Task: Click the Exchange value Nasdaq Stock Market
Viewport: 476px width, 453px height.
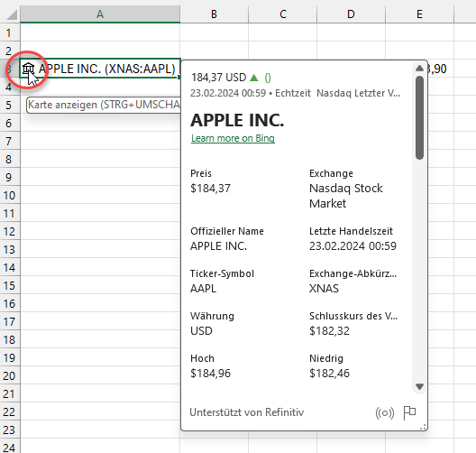Action: (x=346, y=196)
